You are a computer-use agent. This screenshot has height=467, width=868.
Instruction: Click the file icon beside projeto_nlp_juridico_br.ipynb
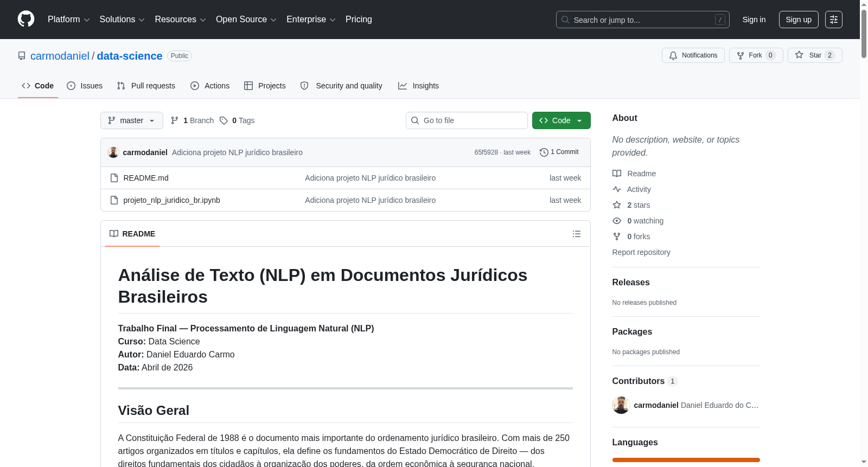pyautogui.click(x=114, y=200)
